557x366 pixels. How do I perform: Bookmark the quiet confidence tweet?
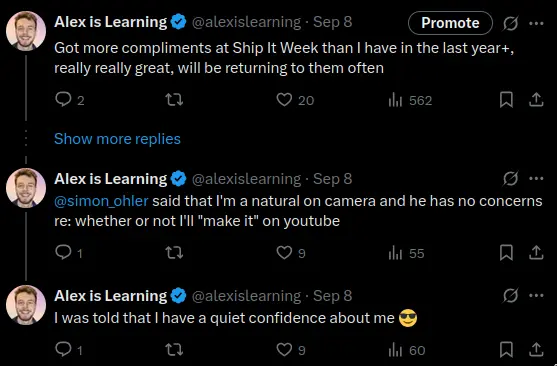coord(506,350)
